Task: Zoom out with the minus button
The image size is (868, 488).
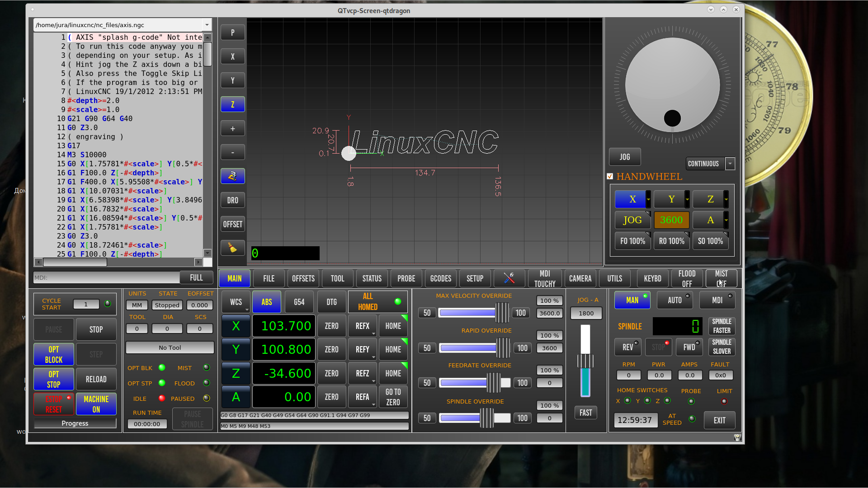Action: (232, 152)
